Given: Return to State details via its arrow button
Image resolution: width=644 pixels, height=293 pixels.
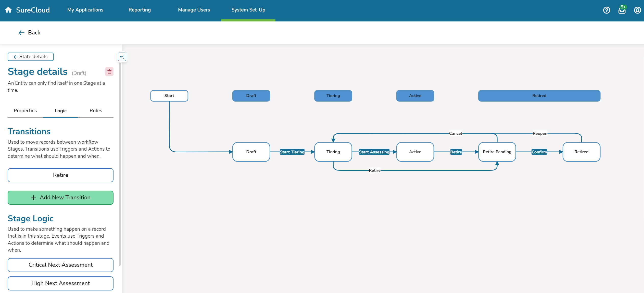Looking at the screenshot, I should pos(30,57).
